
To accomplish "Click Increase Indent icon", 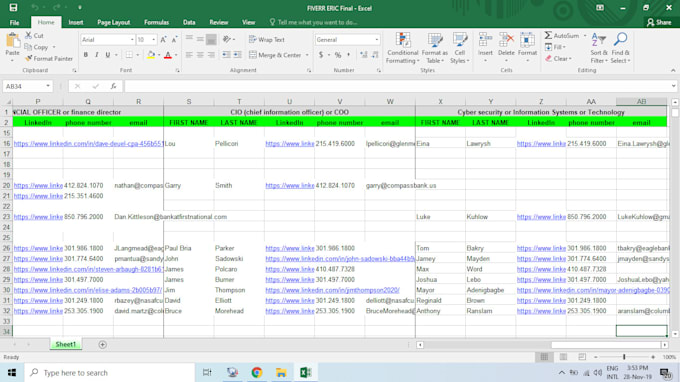I will pos(238,55).
